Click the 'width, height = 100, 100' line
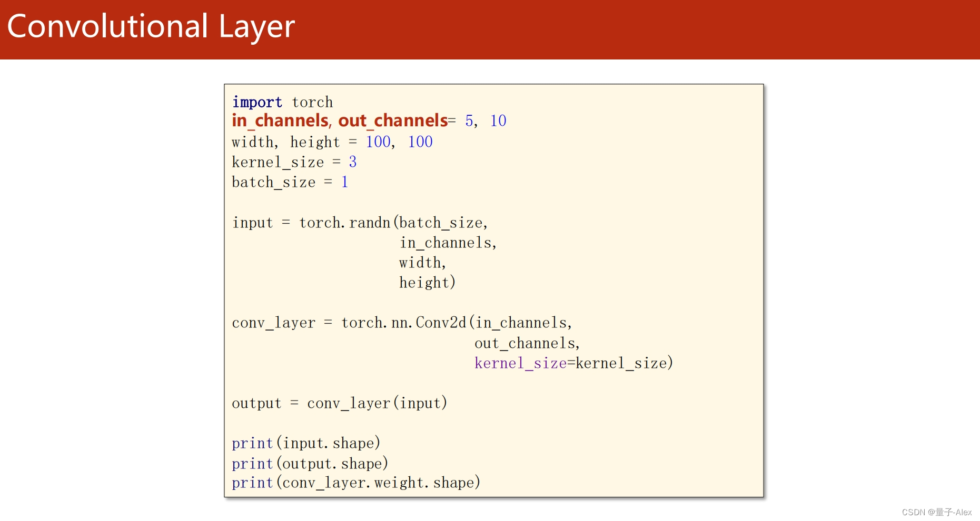Screen dimensions: 980x521 pyautogui.click(x=332, y=142)
